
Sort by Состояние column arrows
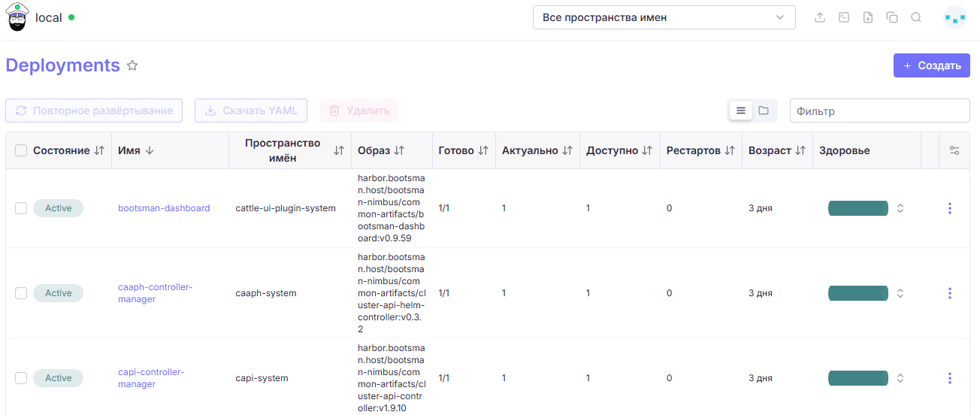click(99, 150)
